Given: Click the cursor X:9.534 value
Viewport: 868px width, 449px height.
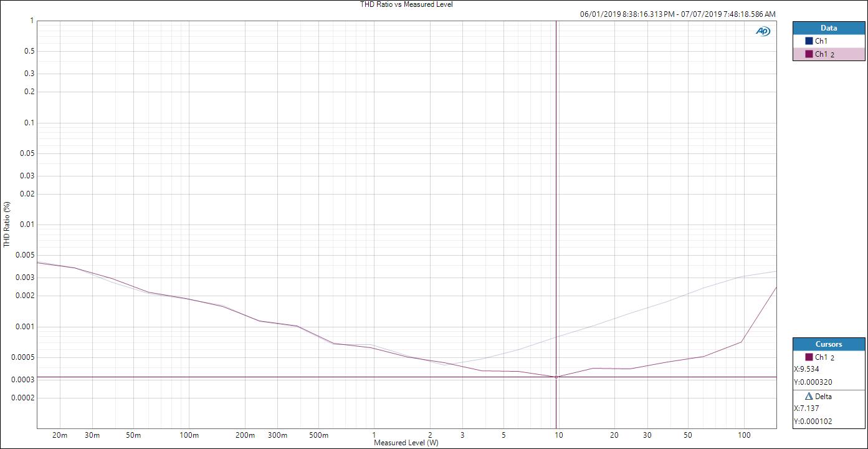Looking at the screenshot, I should tap(806, 369).
